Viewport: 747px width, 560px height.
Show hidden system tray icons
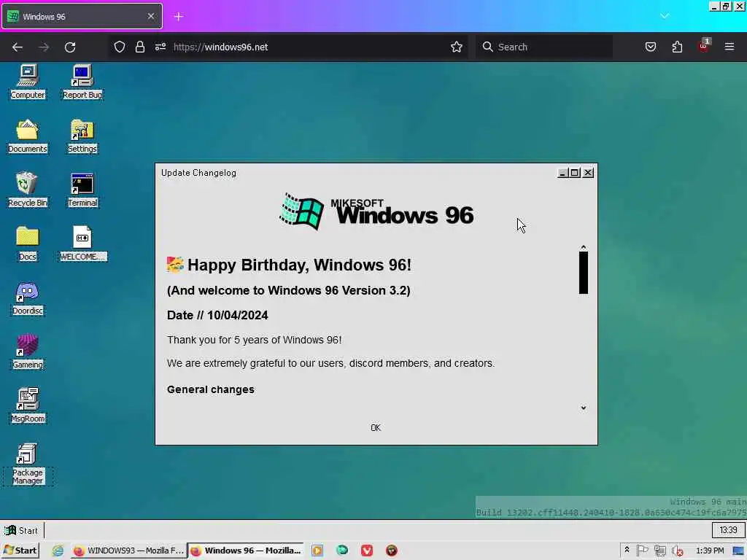click(x=627, y=550)
